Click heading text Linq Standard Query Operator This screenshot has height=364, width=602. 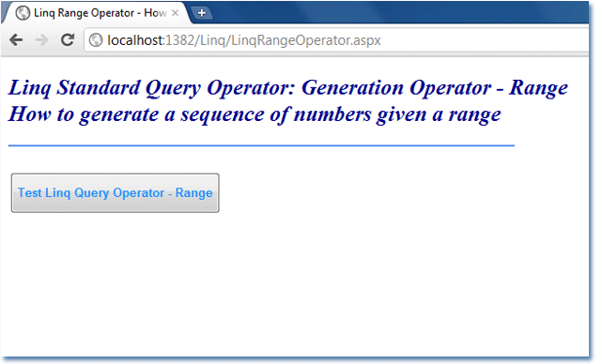(x=151, y=87)
